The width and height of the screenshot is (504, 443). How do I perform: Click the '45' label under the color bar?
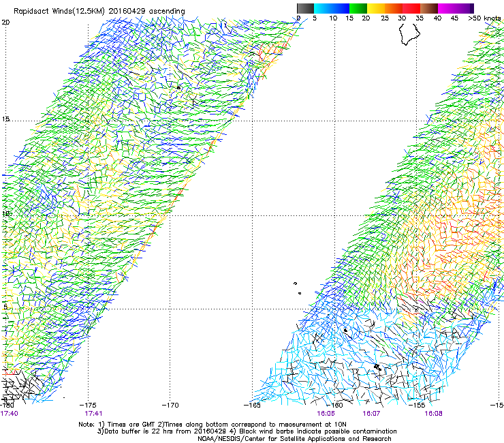[x=454, y=18]
